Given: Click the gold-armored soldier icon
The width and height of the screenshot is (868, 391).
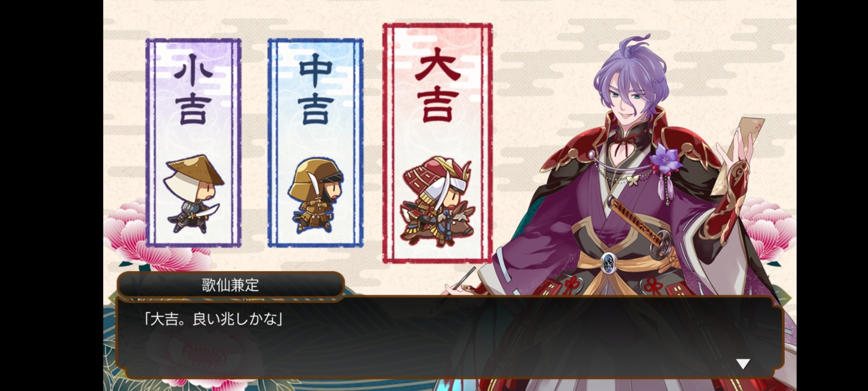Looking at the screenshot, I should (x=316, y=195).
